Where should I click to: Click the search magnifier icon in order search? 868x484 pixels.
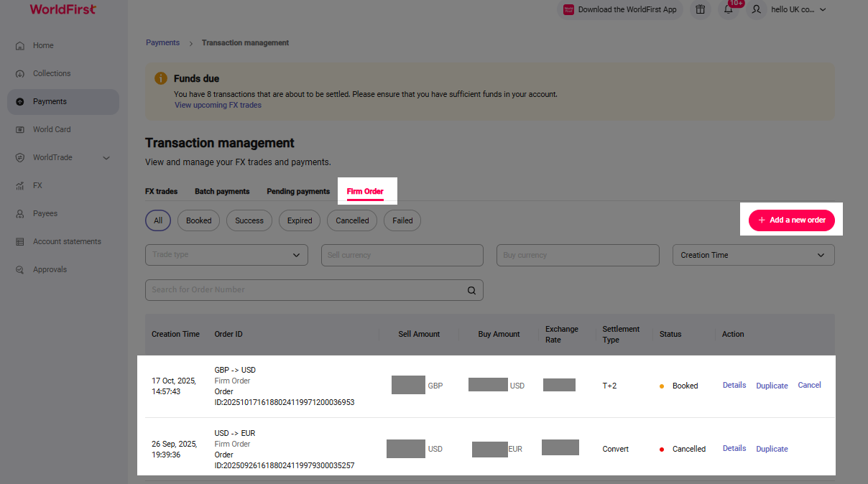coord(471,290)
